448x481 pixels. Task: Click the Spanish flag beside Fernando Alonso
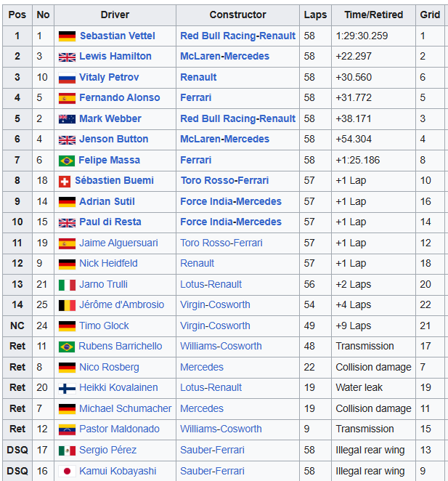coord(67,99)
